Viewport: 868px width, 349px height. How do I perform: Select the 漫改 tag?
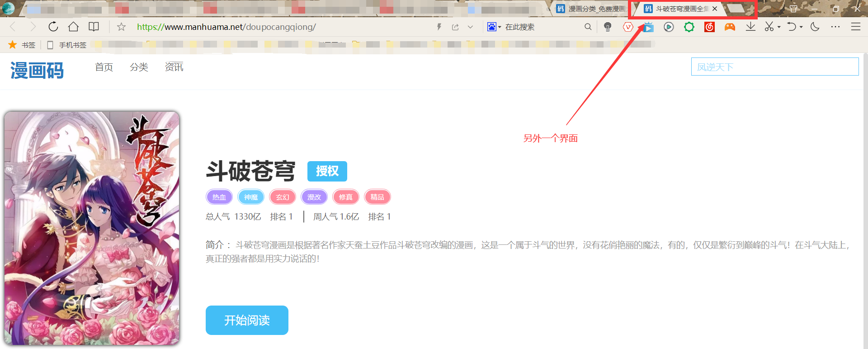[314, 197]
